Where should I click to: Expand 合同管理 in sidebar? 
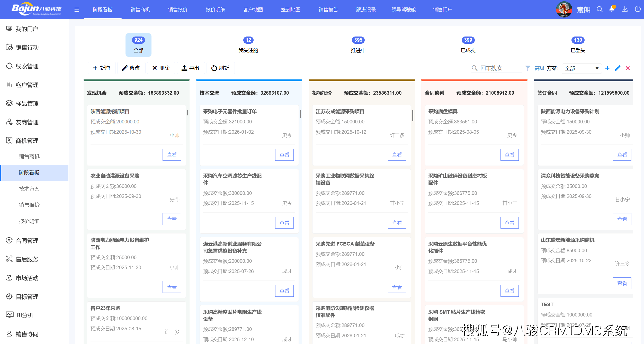click(x=27, y=241)
